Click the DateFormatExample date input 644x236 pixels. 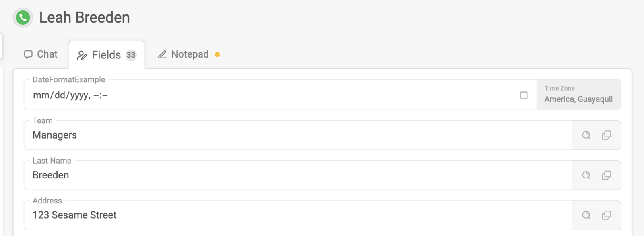(280, 95)
